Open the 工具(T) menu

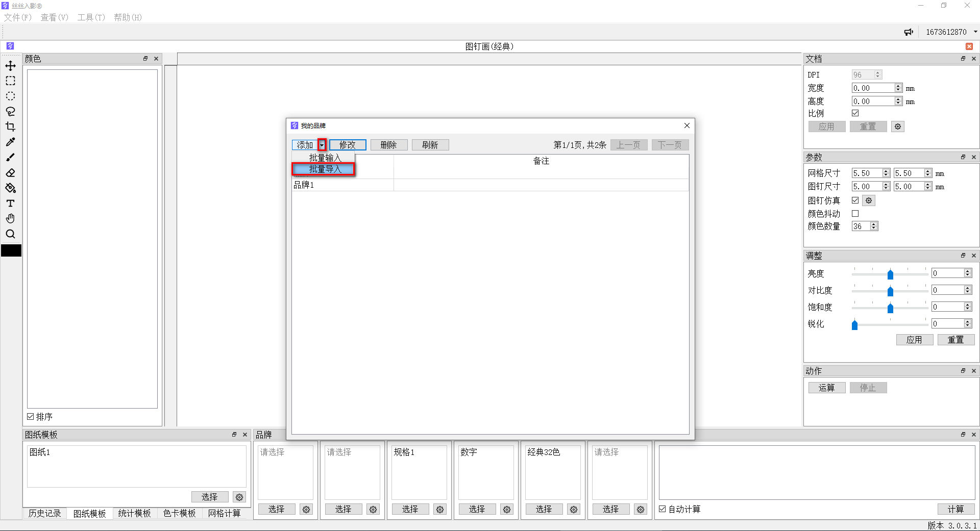91,17
